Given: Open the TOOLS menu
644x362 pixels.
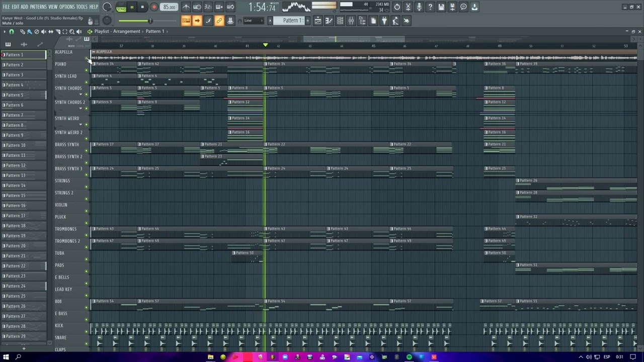Looking at the screenshot, I should [x=82, y=7].
